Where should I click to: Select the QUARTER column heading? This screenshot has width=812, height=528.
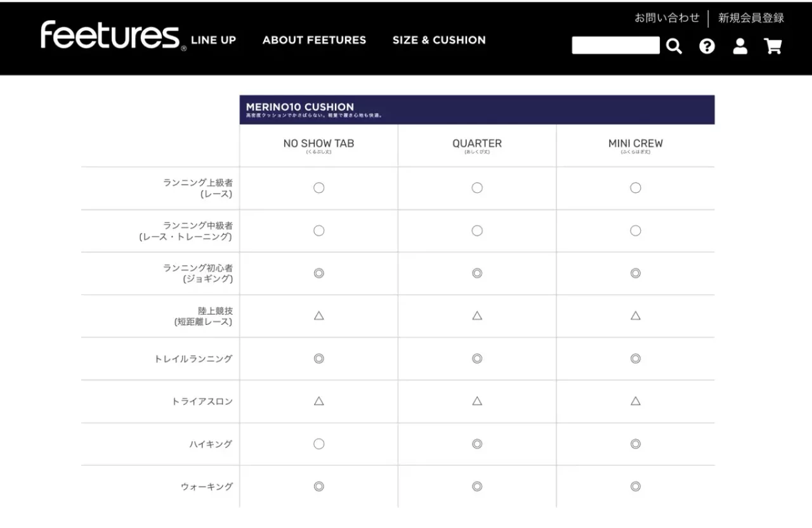click(x=477, y=145)
